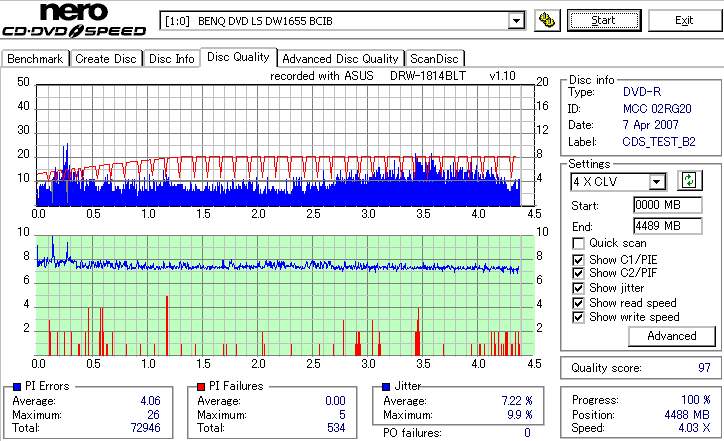Click the green refresh speed settings icon
The height and width of the screenshot is (441, 724).
click(x=689, y=181)
